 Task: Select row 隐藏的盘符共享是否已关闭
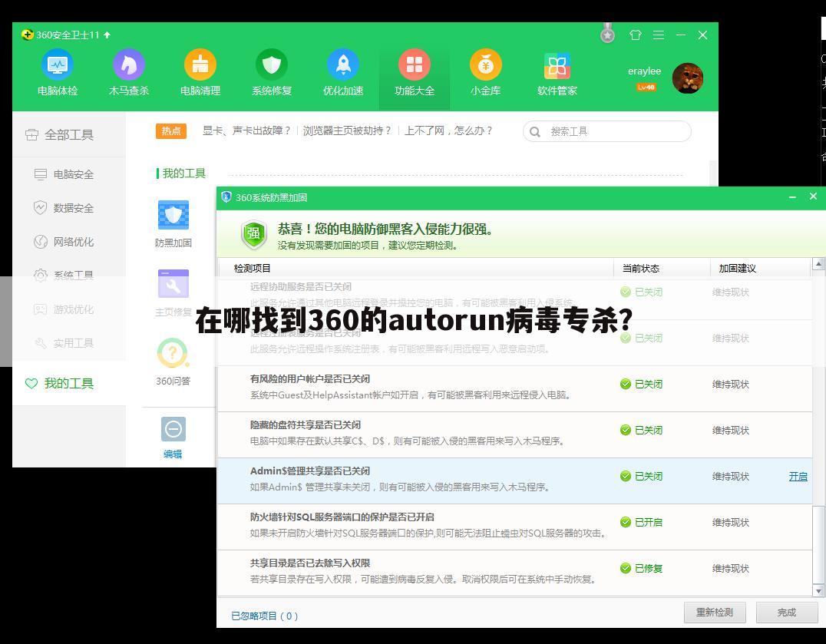pyautogui.click(x=514, y=435)
